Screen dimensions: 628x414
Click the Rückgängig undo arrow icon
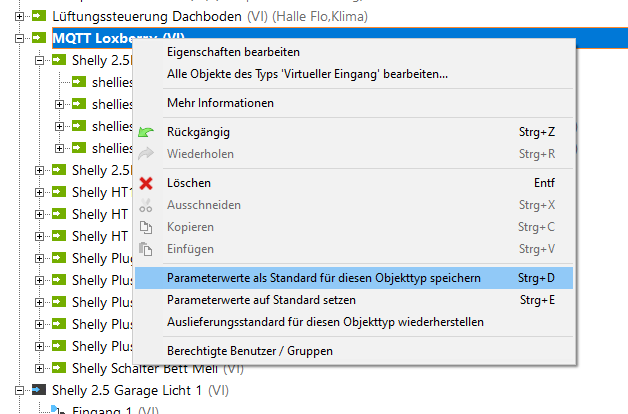tap(147, 132)
